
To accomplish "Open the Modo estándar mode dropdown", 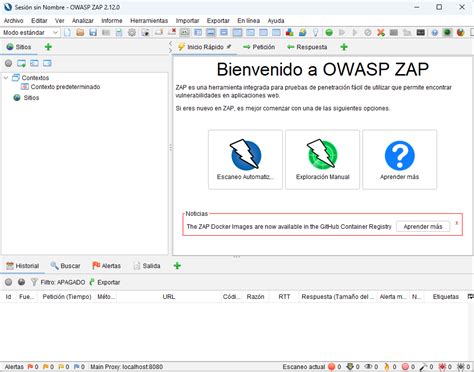I will tap(30, 32).
